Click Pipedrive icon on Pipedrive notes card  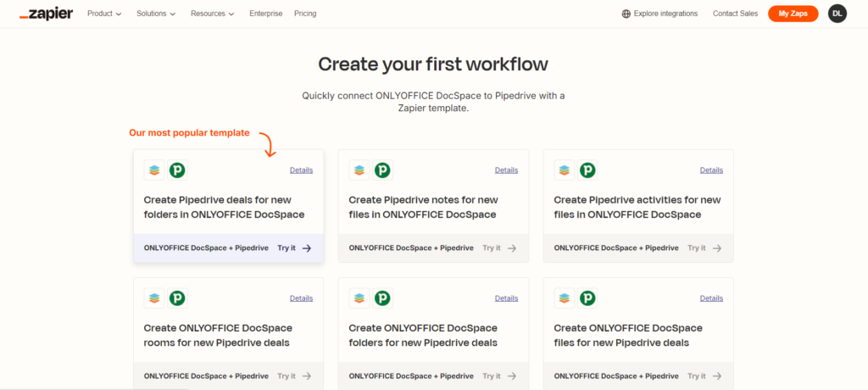click(382, 170)
